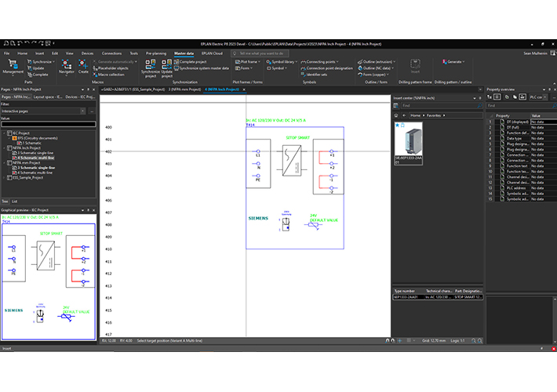Screen dimensions: 557x392
Task: Switch to the Pre-planning ribbon tab
Action: [156, 53]
